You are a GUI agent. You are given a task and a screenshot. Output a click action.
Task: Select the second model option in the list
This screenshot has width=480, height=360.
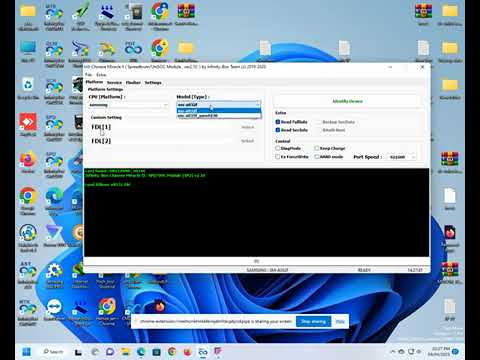[218, 116]
